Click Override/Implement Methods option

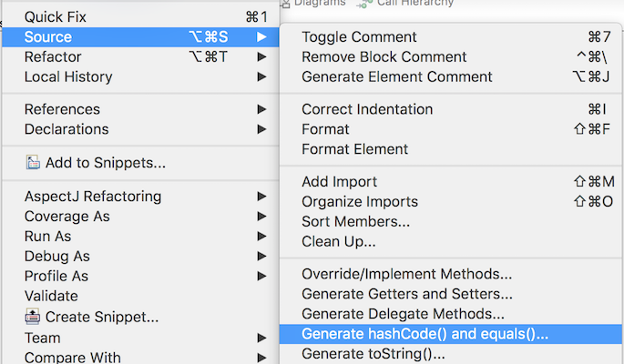[406, 274]
